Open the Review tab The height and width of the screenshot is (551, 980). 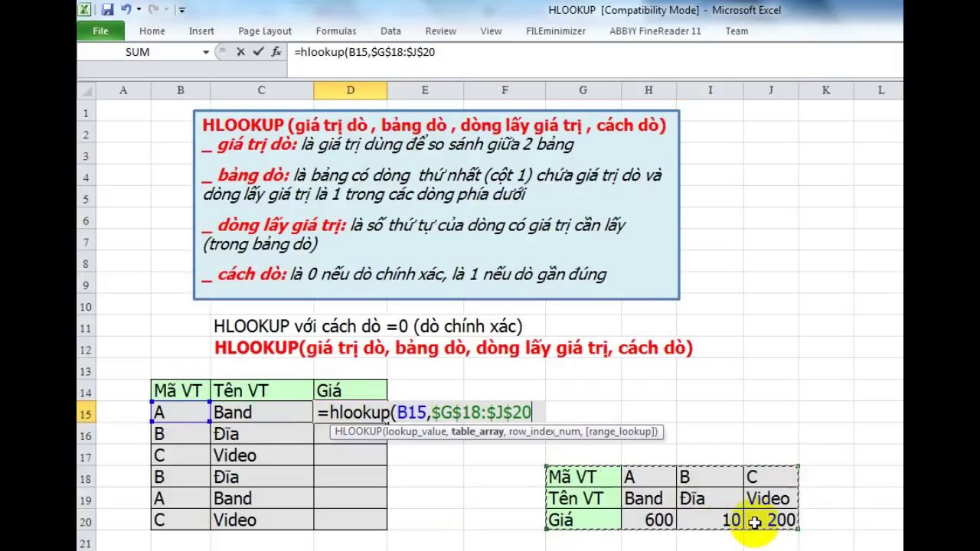(441, 31)
